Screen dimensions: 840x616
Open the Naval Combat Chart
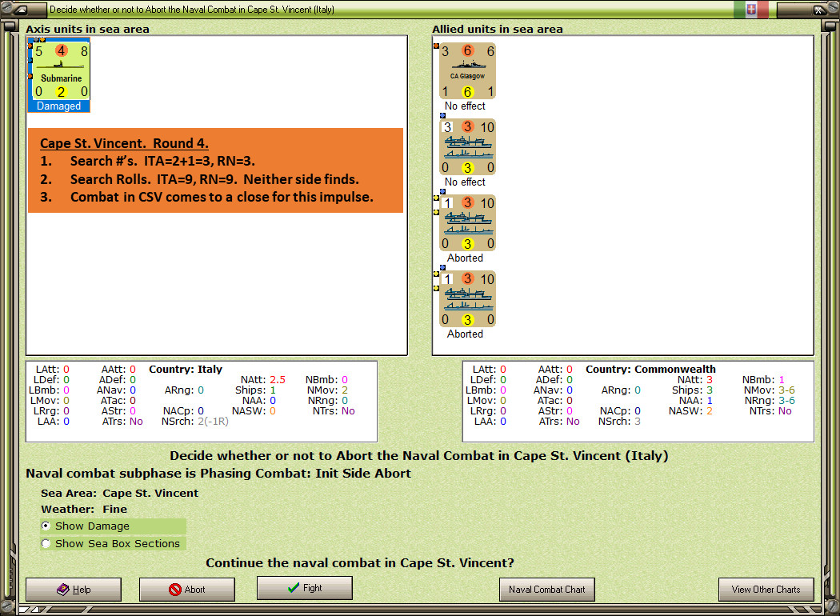[547, 590]
